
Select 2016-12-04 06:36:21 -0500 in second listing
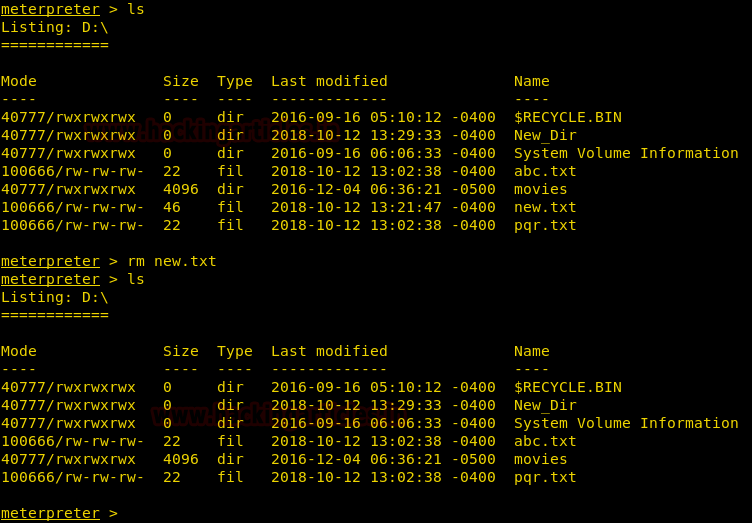[x=383, y=459]
